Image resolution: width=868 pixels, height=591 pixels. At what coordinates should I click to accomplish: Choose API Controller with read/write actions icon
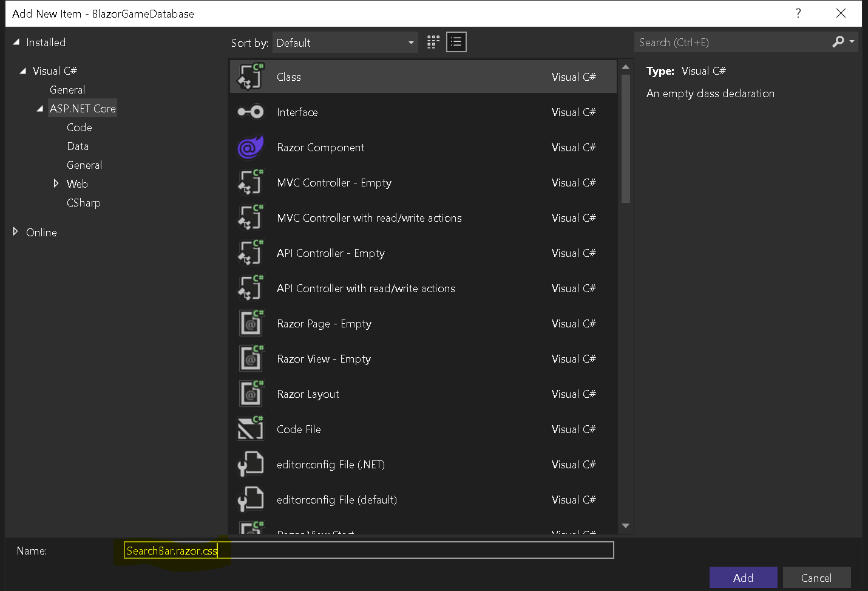[250, 288]
